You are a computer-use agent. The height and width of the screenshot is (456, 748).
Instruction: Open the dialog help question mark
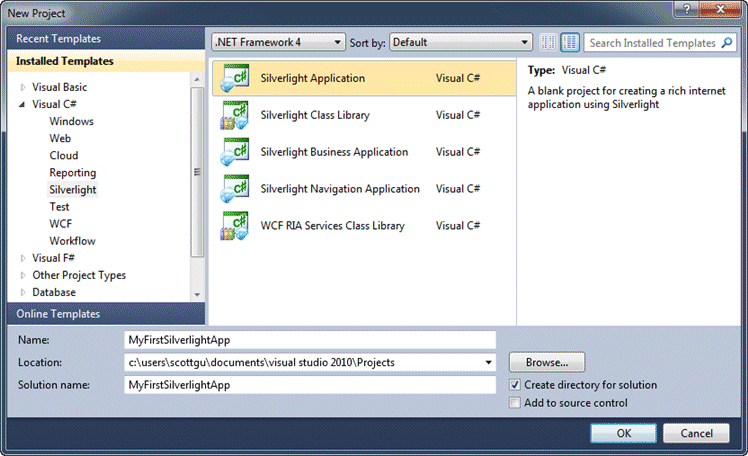pyautogui.click(x=686, y=9)
